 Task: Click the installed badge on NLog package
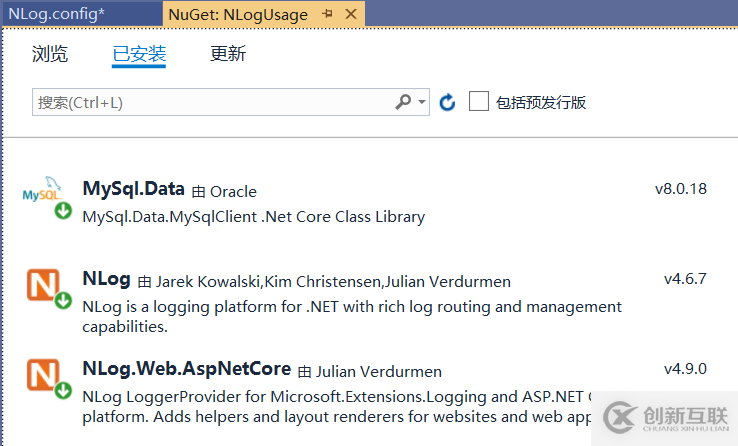pos(63,300)
